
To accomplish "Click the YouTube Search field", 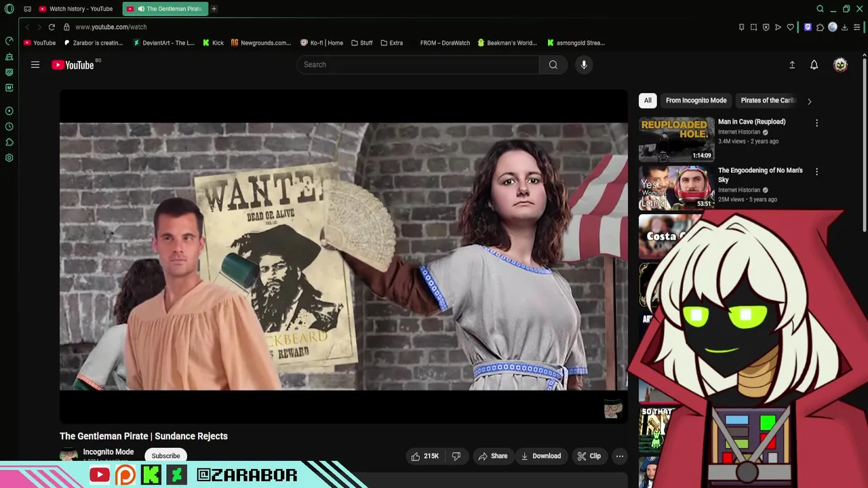I will point(418,64).
